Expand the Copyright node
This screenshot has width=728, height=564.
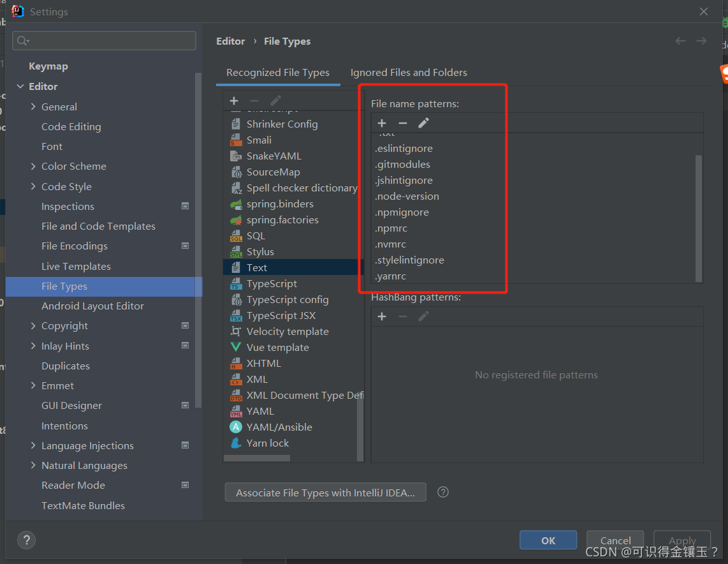coord(33,325)
